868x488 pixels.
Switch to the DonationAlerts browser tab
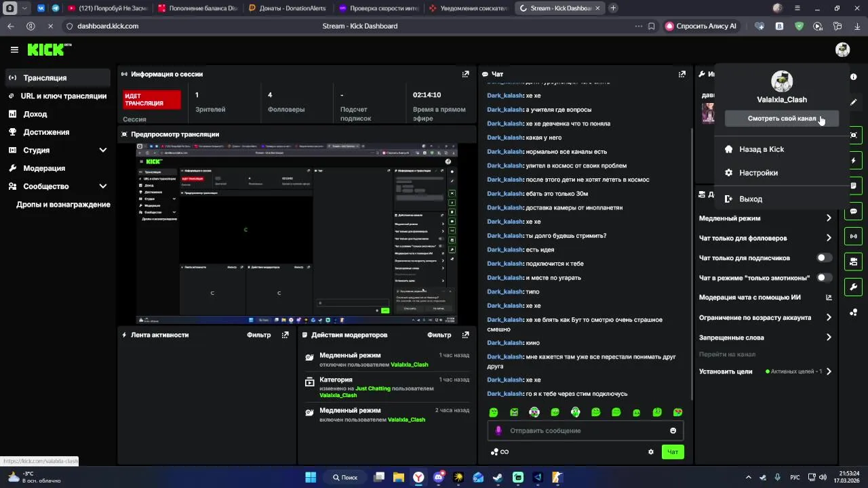[x=287, y=8]
